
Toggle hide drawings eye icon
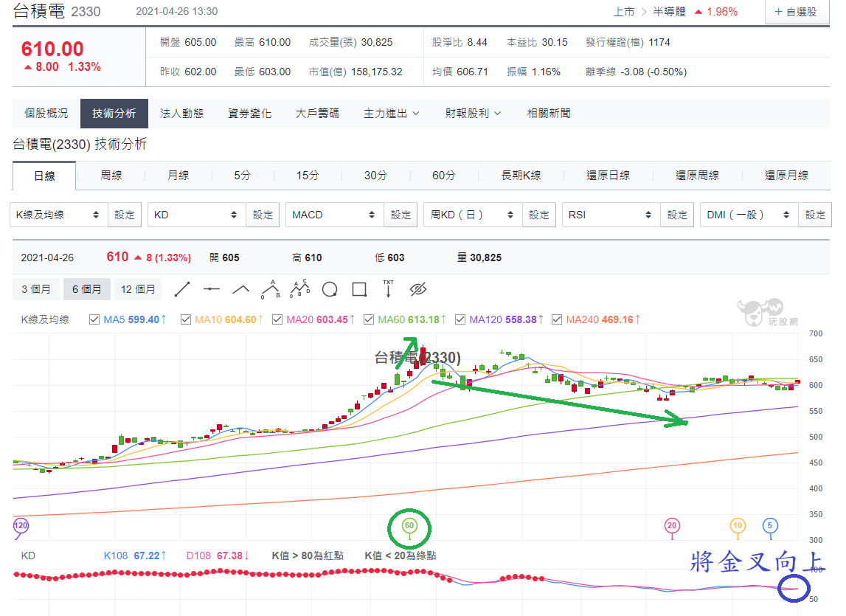(x=418, y=290)
